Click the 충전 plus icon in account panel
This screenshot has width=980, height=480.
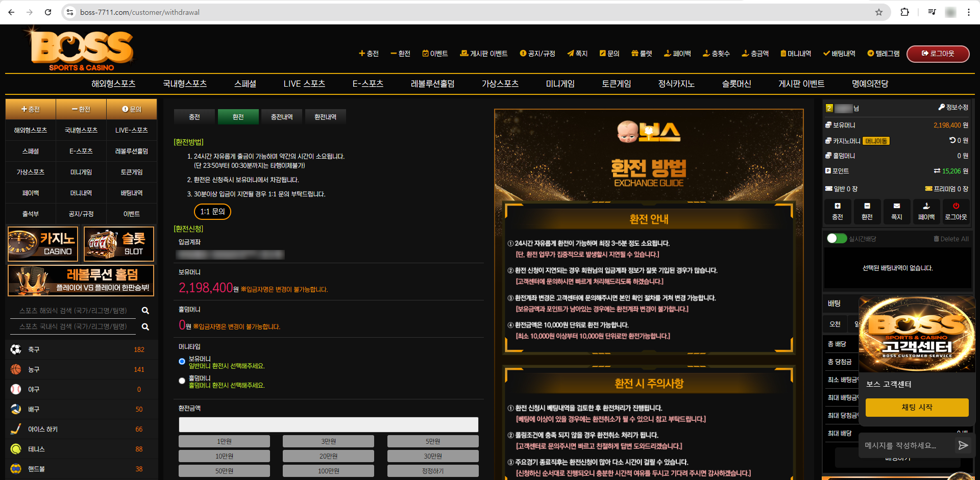point(838,206)
